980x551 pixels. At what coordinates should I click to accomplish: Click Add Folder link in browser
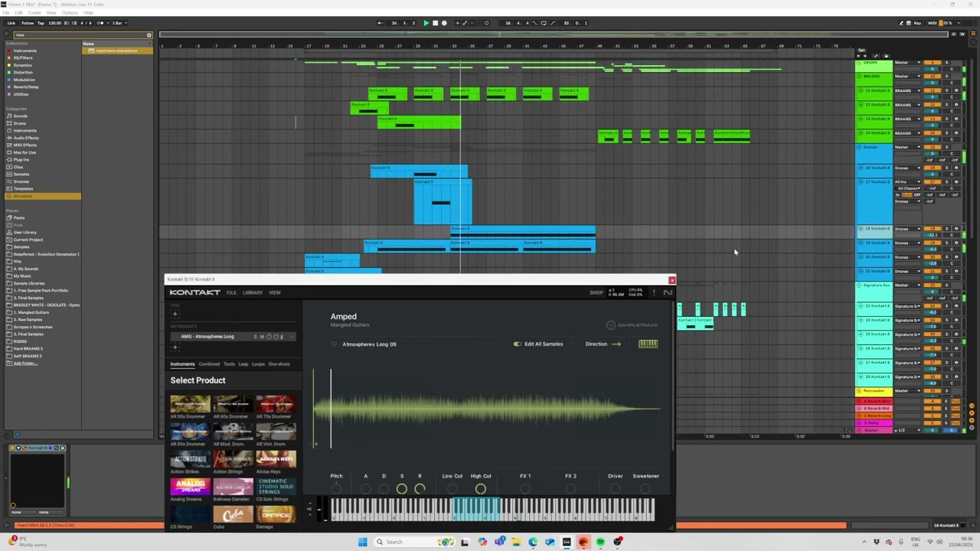(x=25, y=364)
